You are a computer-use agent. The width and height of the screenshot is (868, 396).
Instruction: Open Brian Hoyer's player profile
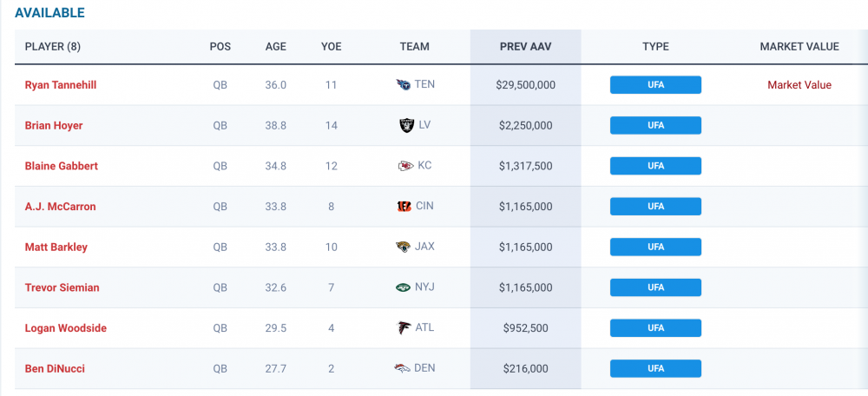[54, 125]
